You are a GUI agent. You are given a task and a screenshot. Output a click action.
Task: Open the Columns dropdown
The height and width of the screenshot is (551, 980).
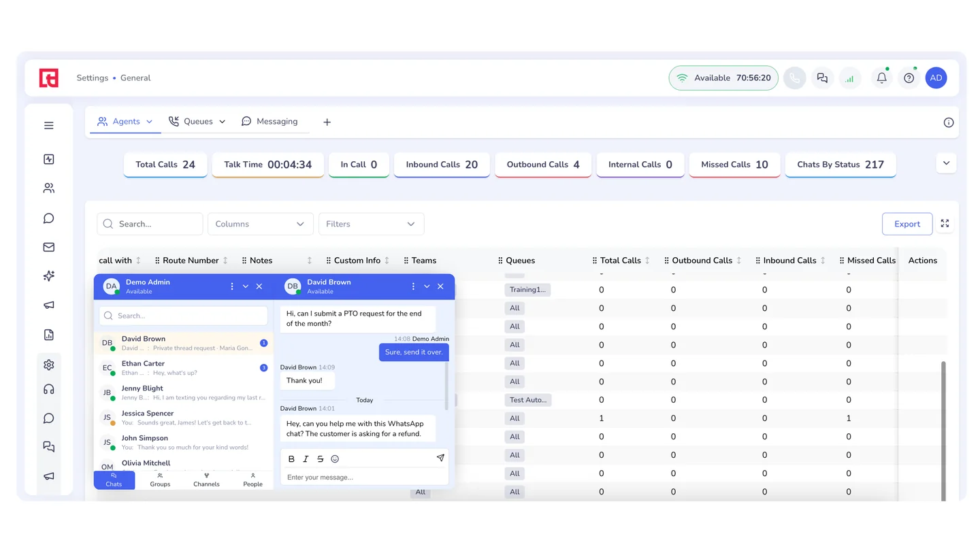[260, 224]
